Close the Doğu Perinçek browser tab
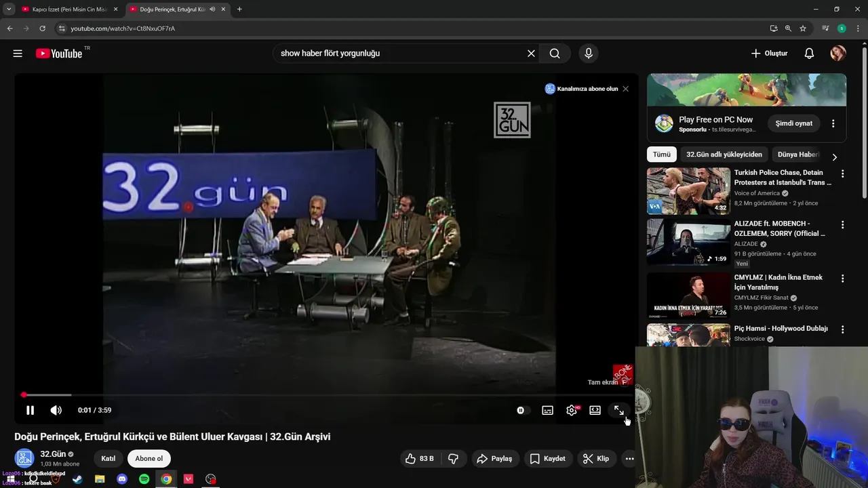Image resolution: width=868 pixels, height=488 pixels. tap(224, 9)
